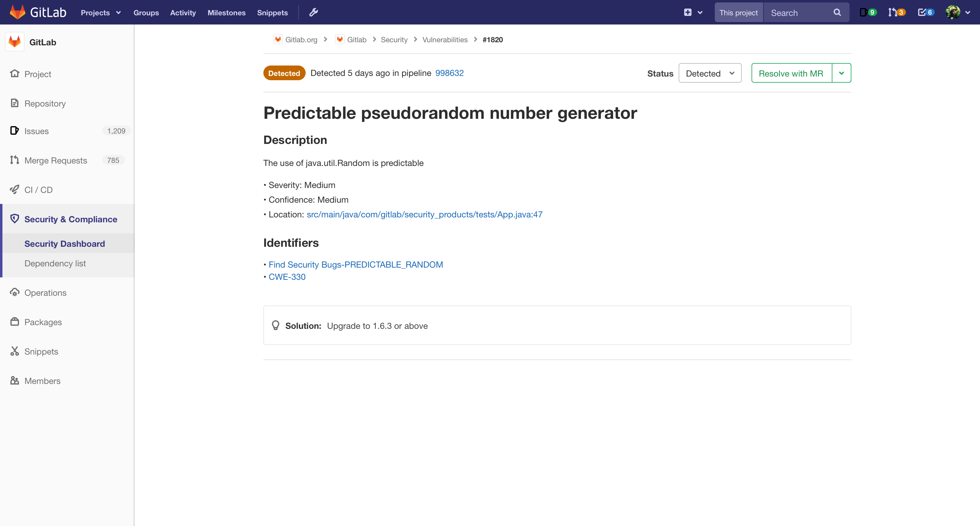This screenshot has height=526, width=980.
Task: Click the Members sidebar item
Action: tap(42, 380)
